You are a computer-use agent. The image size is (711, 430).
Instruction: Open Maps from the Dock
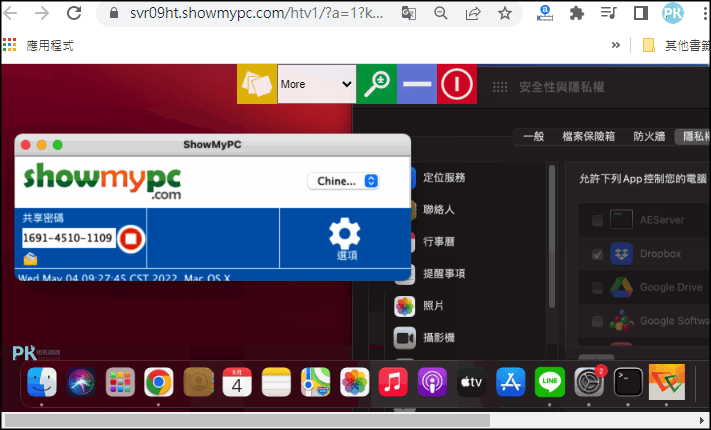click(316, 382)
